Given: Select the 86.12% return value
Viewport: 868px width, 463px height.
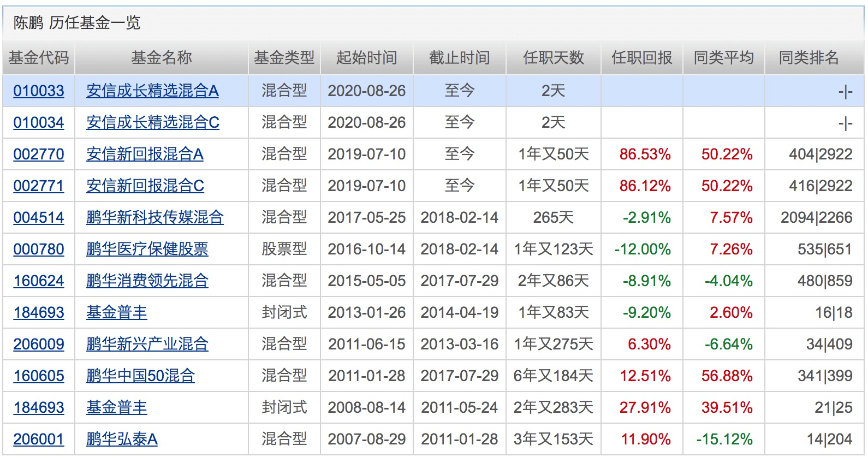Looking at the screenshot, I should [645, 186].
